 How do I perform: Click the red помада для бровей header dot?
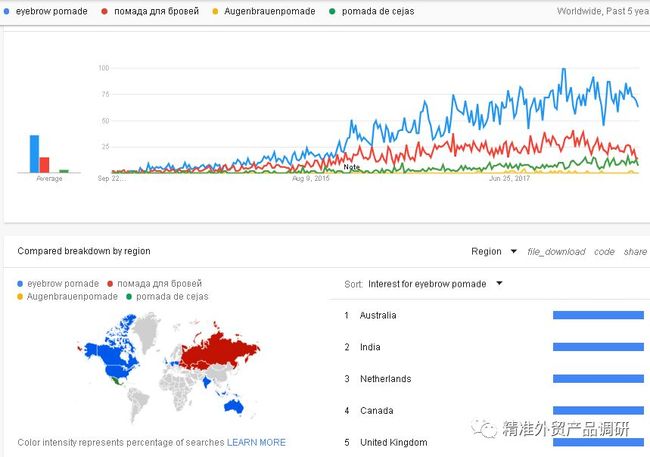pos(104,12)
